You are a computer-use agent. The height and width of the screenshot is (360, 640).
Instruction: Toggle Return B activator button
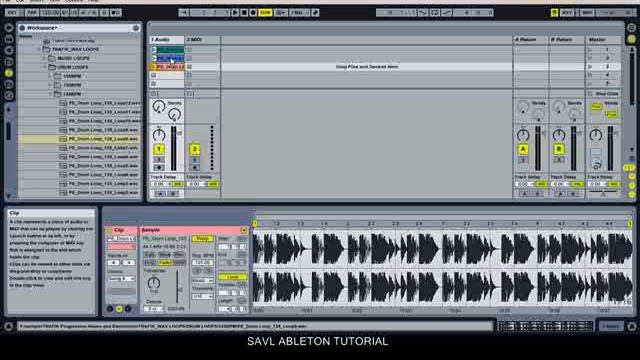coord(559,149)
